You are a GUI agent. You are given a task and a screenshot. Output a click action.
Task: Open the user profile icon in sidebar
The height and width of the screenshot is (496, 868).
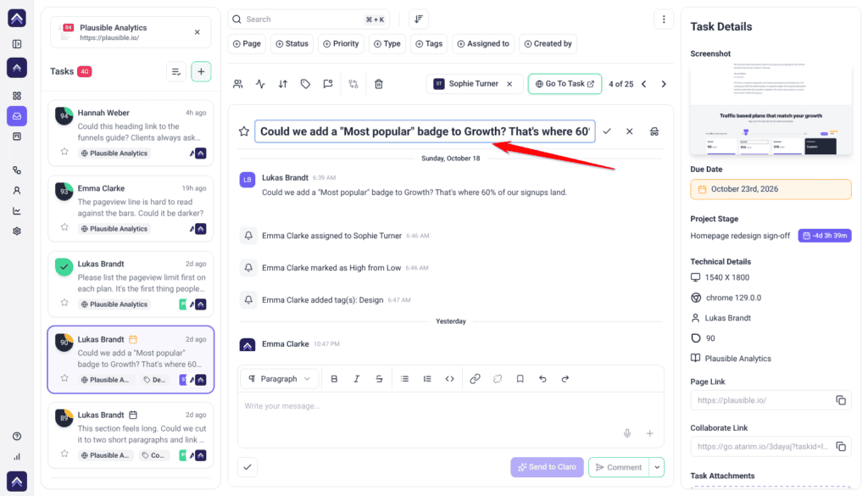click(x=17, y=191)
